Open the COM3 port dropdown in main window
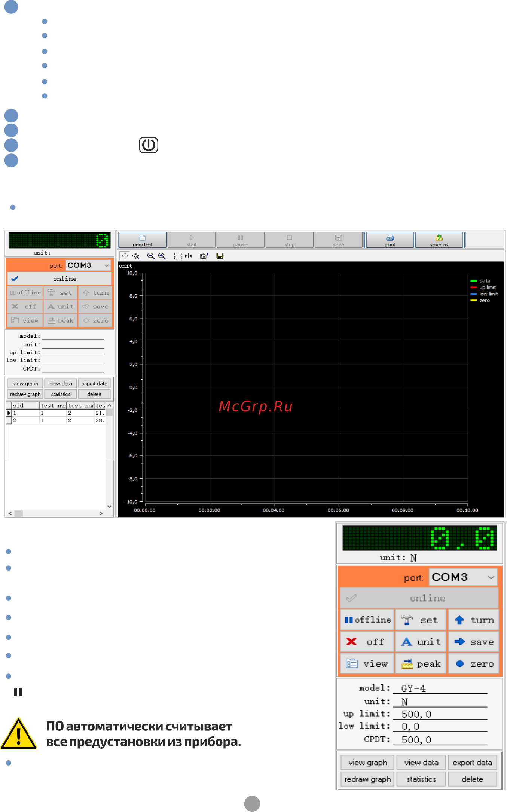507x812 pixels. (89, 265)
